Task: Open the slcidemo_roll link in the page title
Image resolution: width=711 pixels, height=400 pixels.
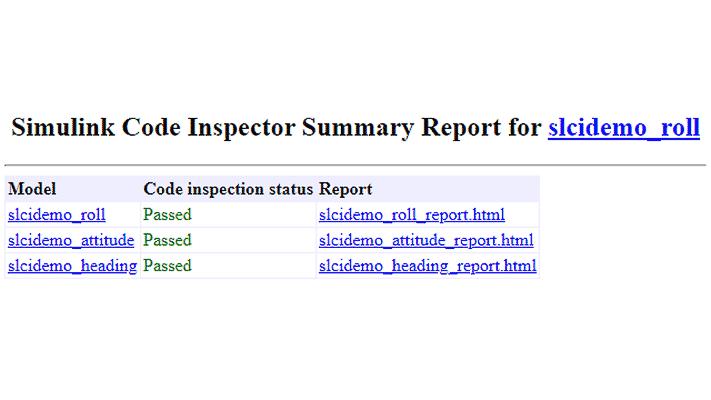Action: [x=623, y=128]
